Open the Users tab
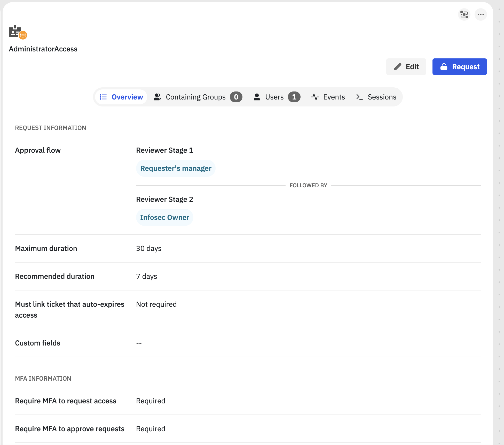 (x=274, y=97)
